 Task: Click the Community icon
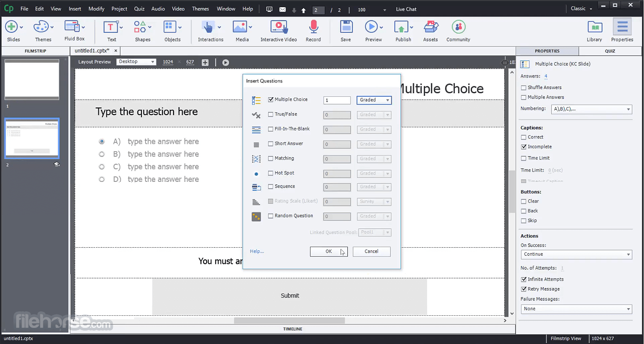pos(458,28)
